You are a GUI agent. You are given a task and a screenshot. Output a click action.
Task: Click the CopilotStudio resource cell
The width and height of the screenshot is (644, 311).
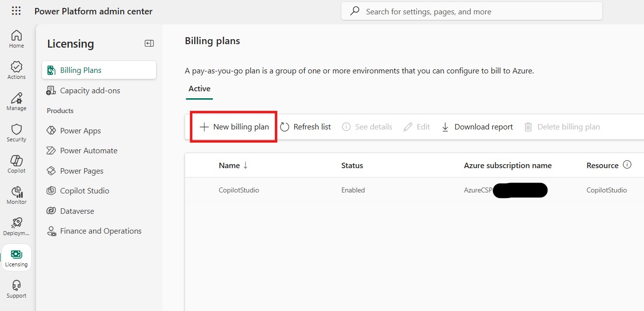point(607,190)
